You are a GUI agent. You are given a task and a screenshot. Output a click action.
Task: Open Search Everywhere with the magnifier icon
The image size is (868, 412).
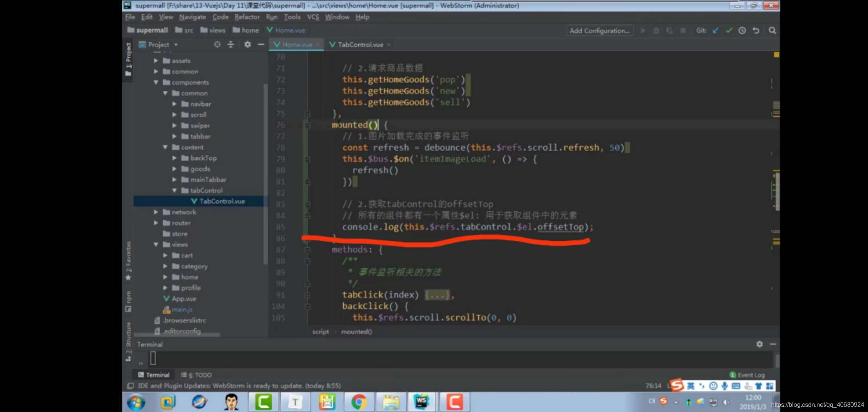tap(772, 31)
